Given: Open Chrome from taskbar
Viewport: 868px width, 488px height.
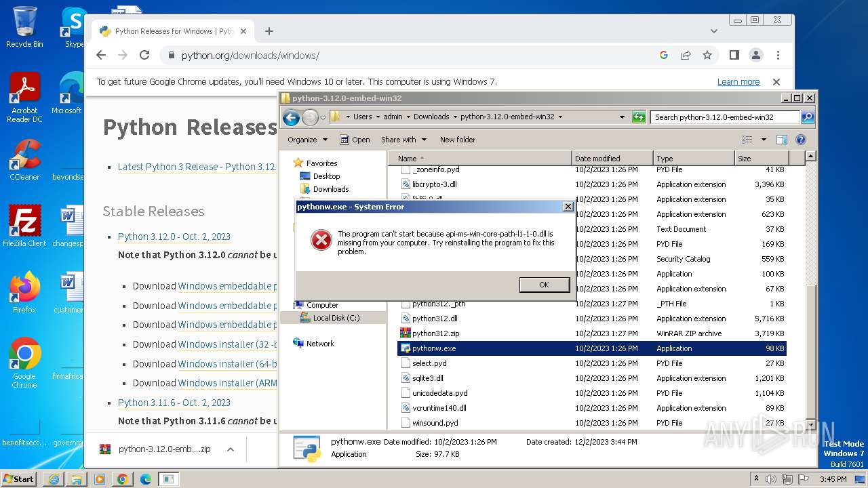Looking at the screenshot, I should tap(122, 479).
